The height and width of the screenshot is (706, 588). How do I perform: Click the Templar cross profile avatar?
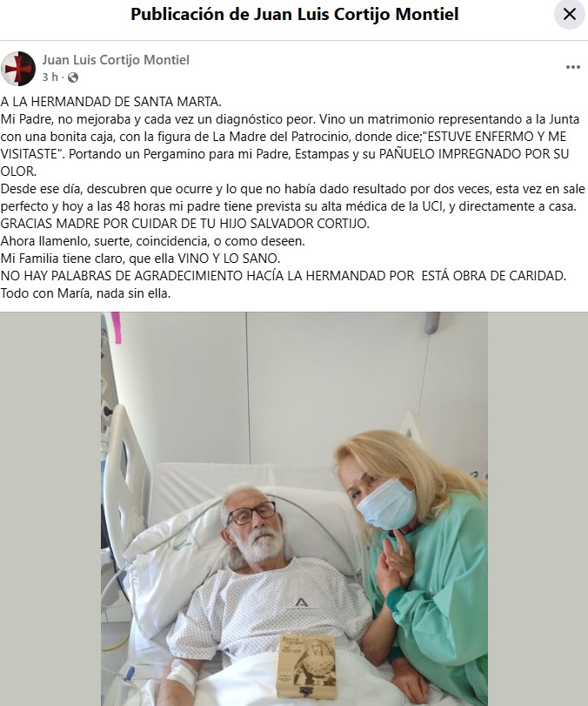(x=18, y=69)
